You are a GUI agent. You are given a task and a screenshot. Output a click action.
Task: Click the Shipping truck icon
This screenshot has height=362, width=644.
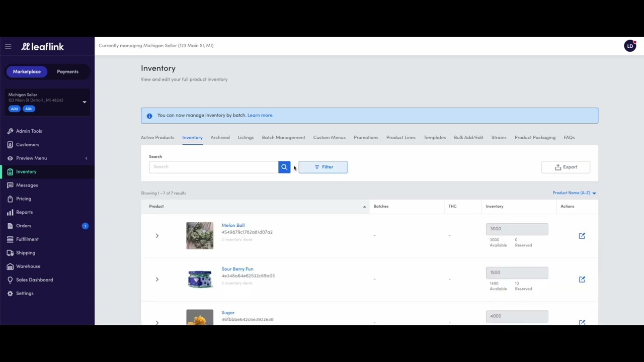[10, 253]
